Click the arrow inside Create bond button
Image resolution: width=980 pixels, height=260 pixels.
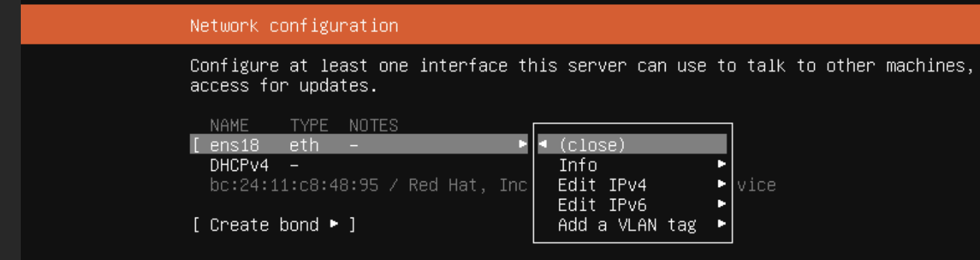point(335,225)
